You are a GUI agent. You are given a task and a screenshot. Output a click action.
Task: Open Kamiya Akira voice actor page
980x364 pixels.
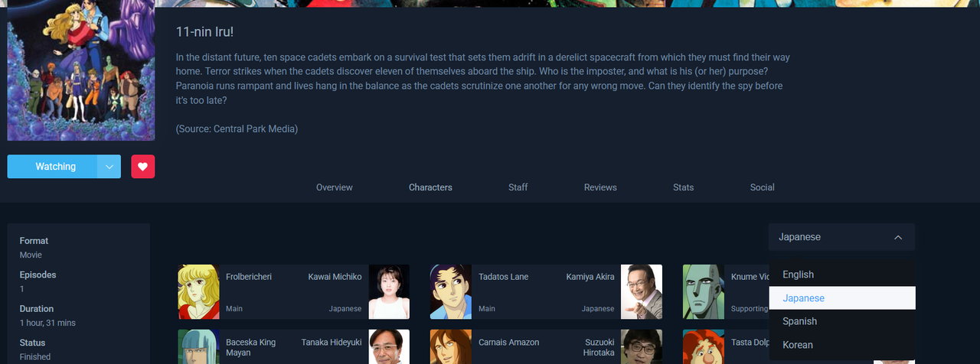pyautogui.click(x=590, y=277)
